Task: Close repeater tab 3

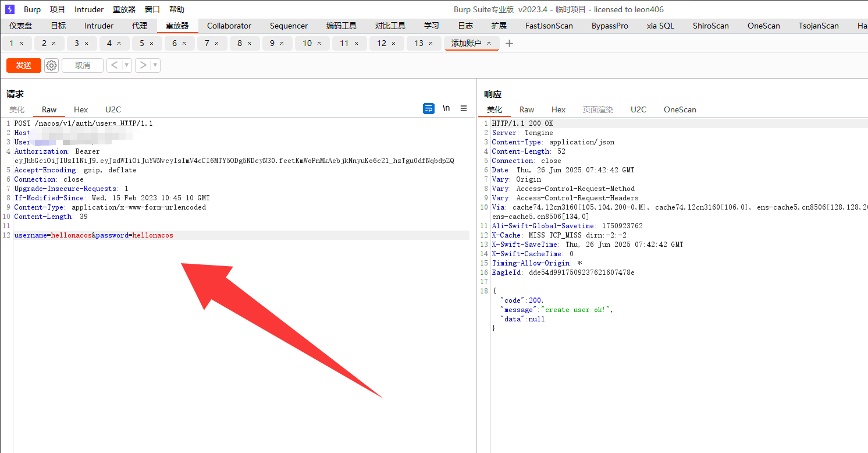Action: point(87,44)
